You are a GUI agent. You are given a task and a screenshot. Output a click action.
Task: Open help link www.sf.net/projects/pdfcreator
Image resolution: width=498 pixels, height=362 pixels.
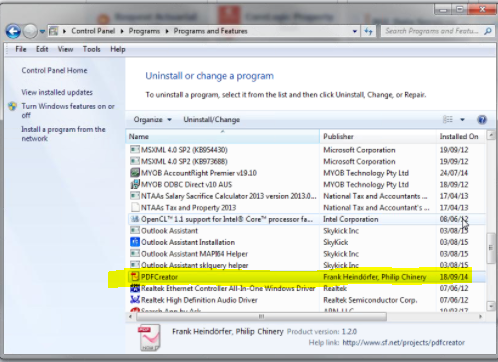pyautogui.click(x=403, y=342)
